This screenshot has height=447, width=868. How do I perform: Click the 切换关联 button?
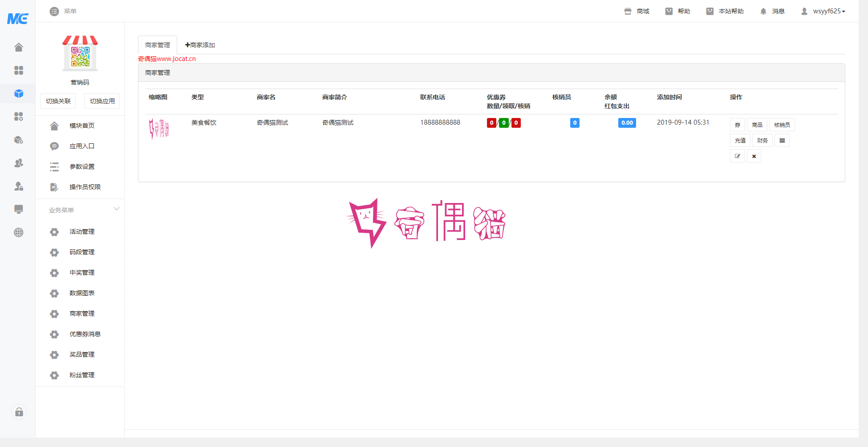pos(58,101)
